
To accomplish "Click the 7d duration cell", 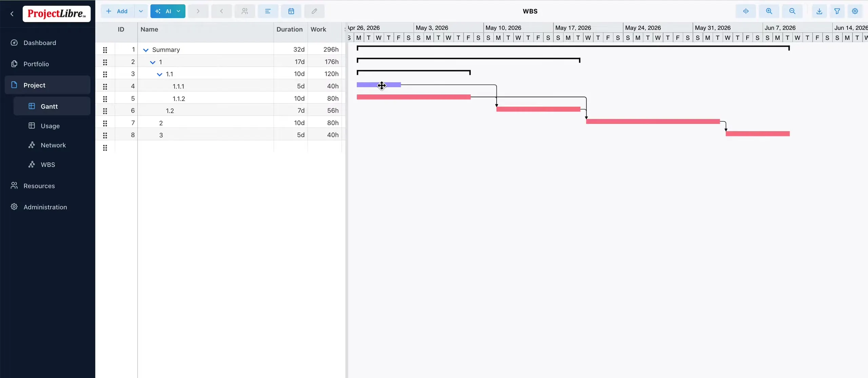I will click(291, 110).
